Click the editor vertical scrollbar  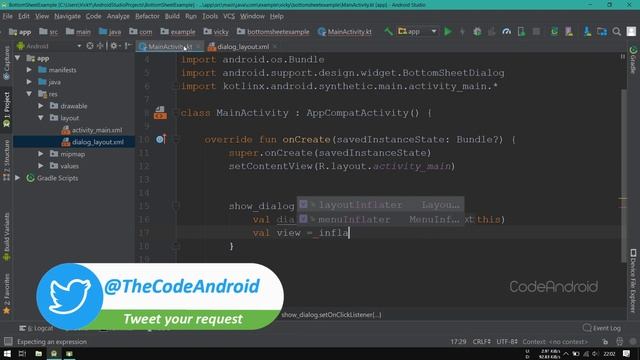(623, 176)
